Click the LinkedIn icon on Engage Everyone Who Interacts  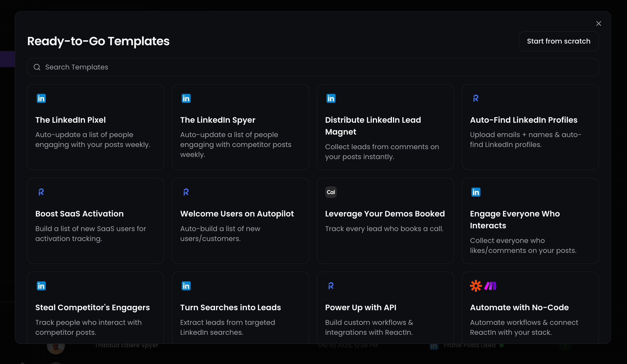click(x=476, y=192)
